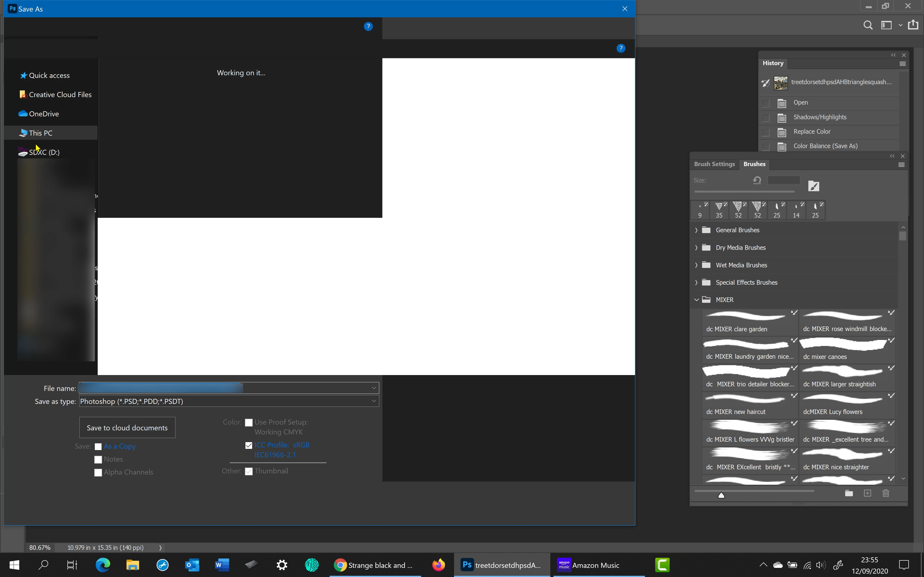Click the delete brush trash icon
This screenshot has width=924, height=577.
pos(886,493)
